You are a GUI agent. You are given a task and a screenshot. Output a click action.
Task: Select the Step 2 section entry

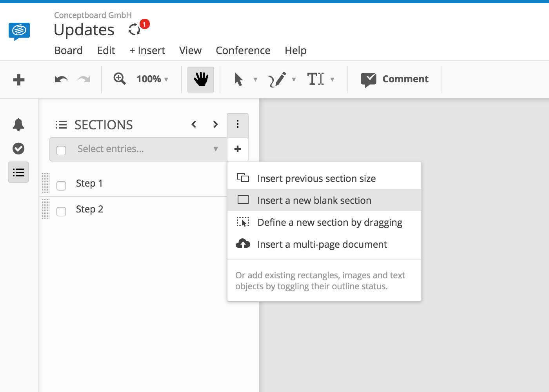[x=89, y=209]
